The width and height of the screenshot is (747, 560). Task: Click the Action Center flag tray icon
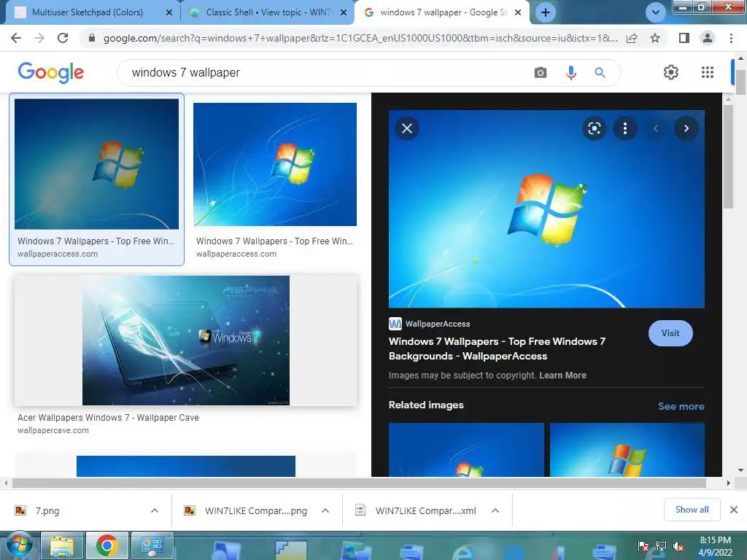tap(643, 546)
